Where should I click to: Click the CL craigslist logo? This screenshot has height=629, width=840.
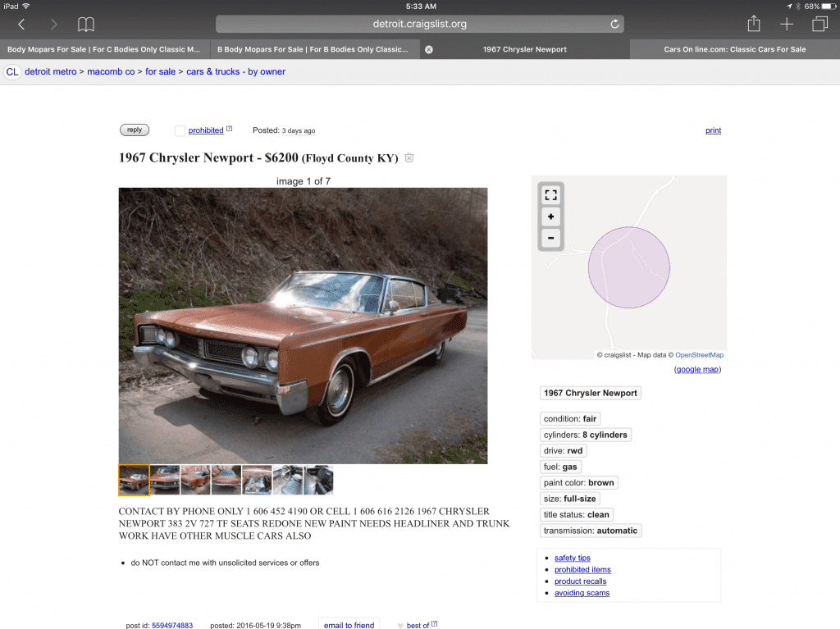point(12,72)
